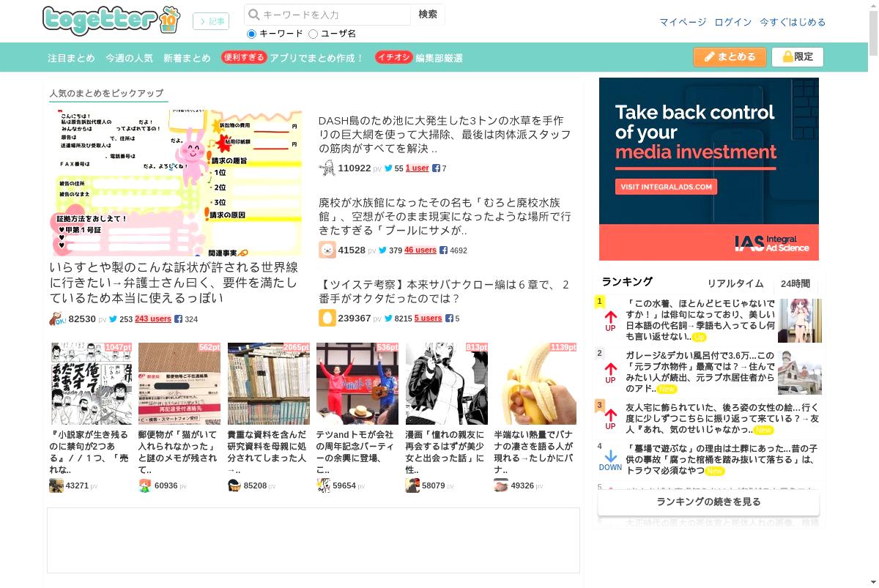
Task: Open the 郵便物 memo thumbnail with 562pt
Action: tap(179, 384)
